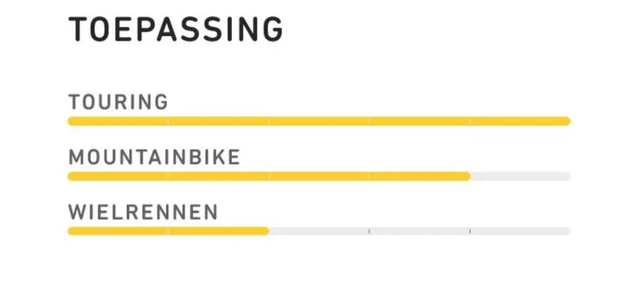Click the TOEPASSING heading

[x=175, y=30]
